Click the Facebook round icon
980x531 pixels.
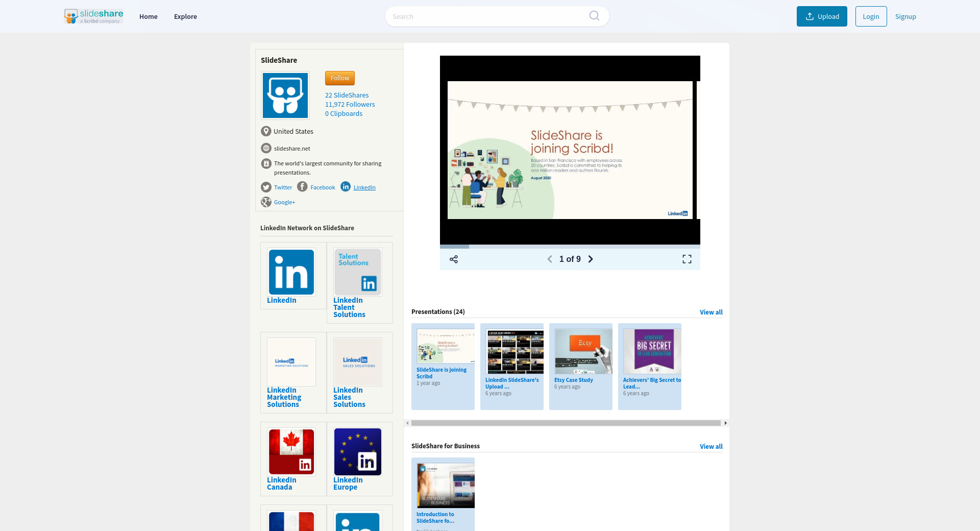pyautogui.click(x=302, y=187)
